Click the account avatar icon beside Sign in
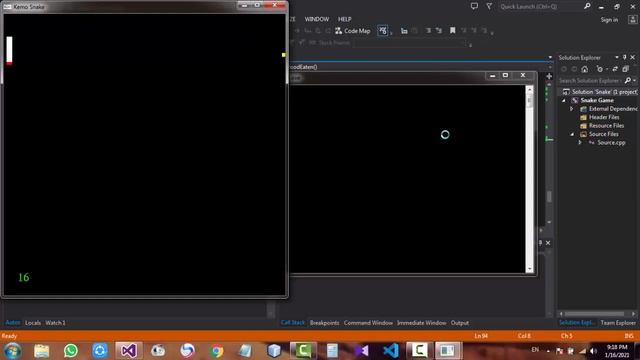 [633, 19]
